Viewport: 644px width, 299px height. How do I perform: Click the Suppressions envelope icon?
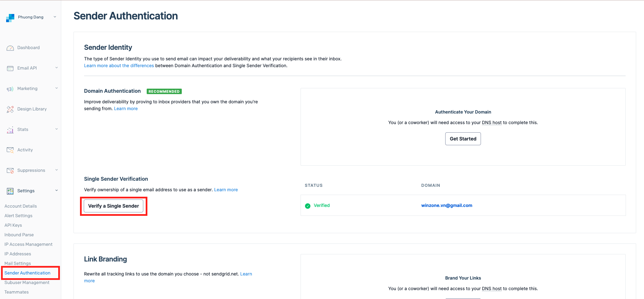pyautogui.click(x=10, y=170)
